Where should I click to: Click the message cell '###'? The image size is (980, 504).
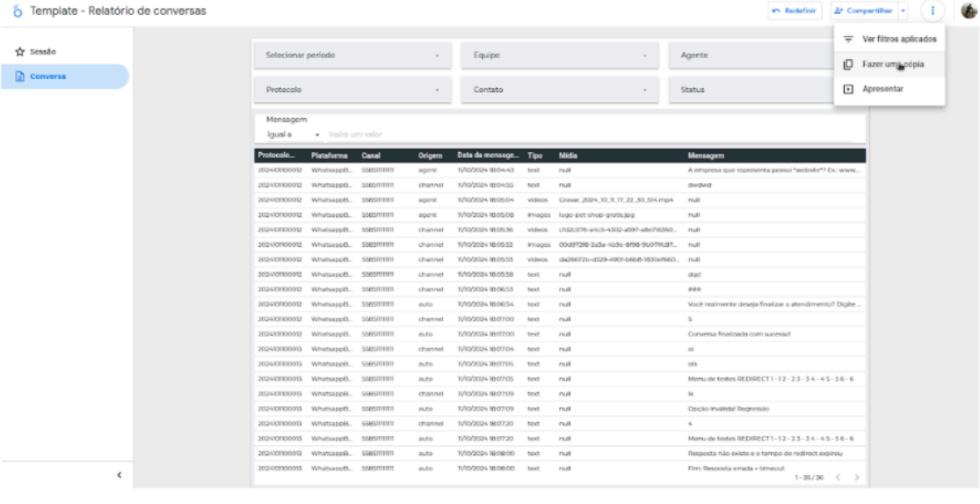(x=693, y=289)
